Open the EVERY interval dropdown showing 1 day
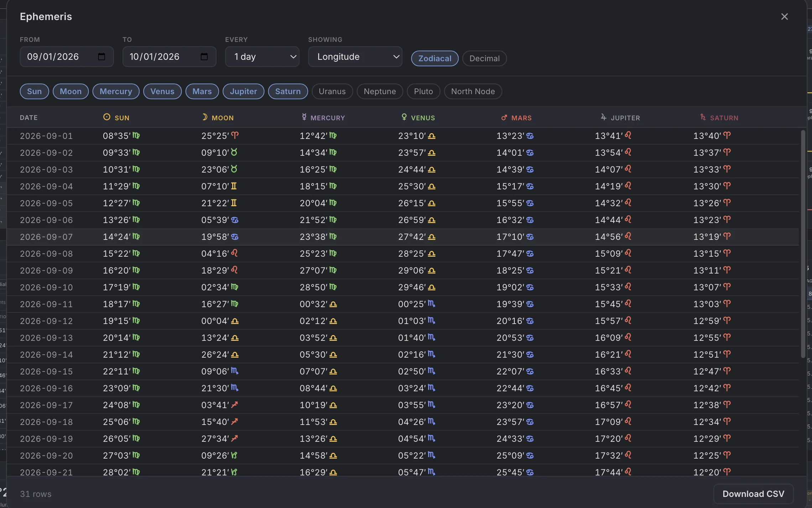812x508 pixels. click(x=262, y=57)
